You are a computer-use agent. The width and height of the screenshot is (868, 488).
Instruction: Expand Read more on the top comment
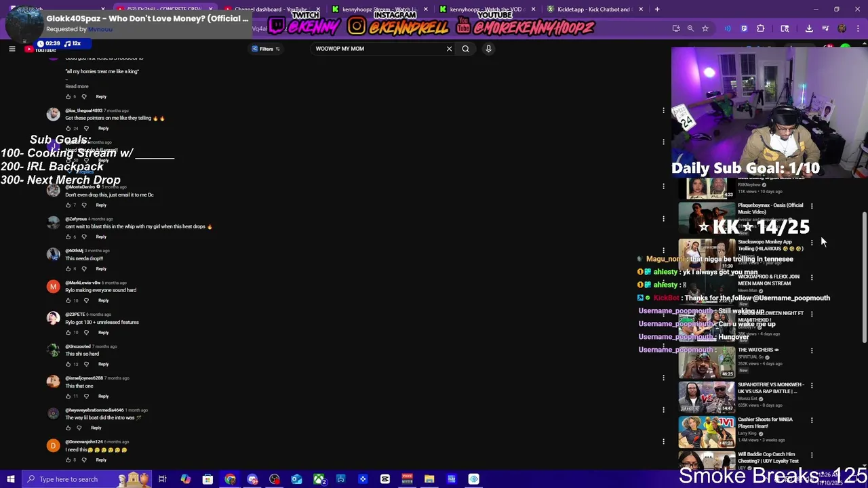pyautogui.click(x=77, y=86)
